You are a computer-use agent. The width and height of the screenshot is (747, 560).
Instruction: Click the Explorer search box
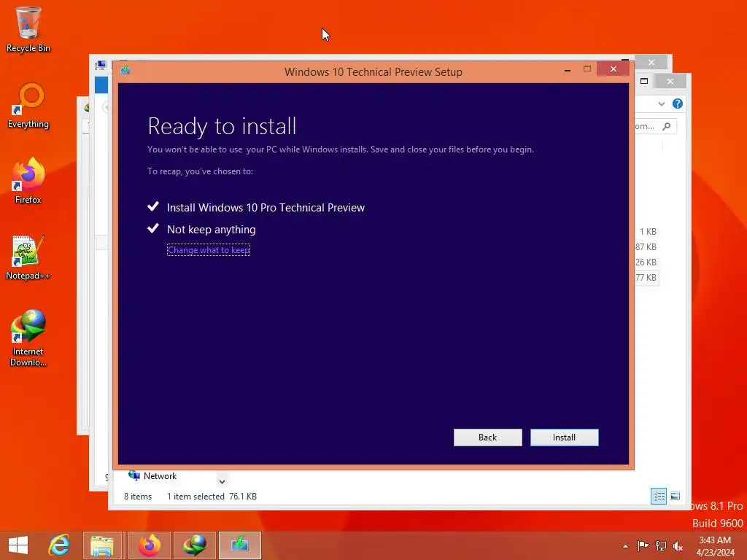[655, 126]
